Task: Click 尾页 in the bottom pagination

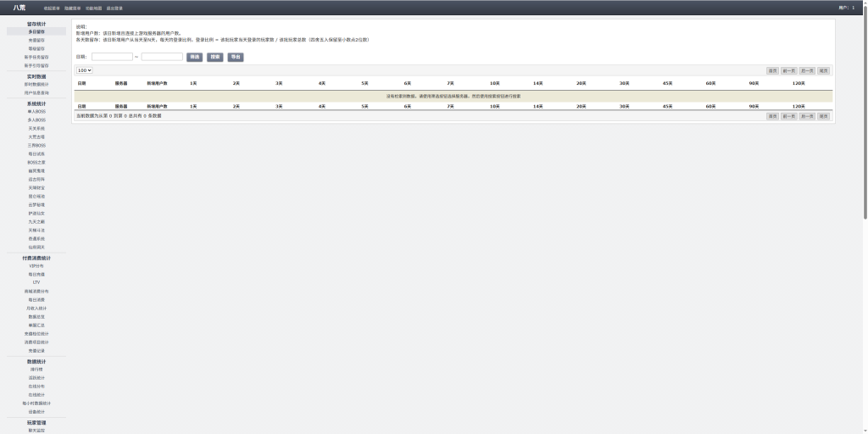Action: click(823, 116)
